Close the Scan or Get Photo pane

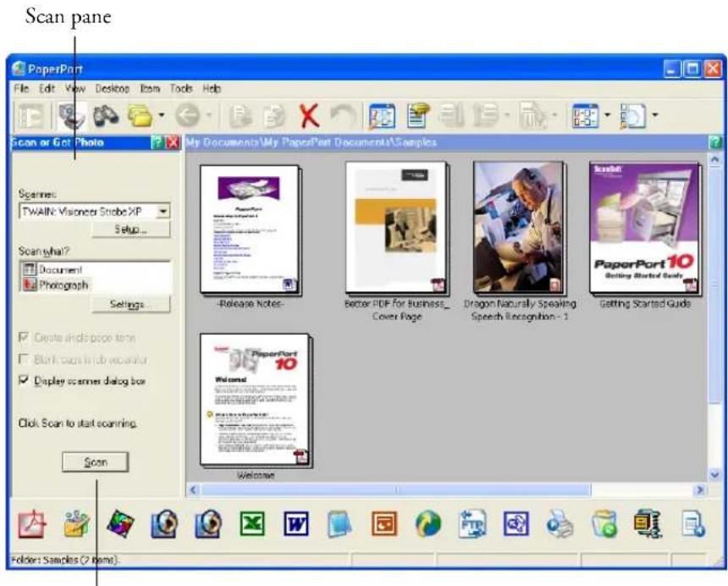[x=174, y=142]
